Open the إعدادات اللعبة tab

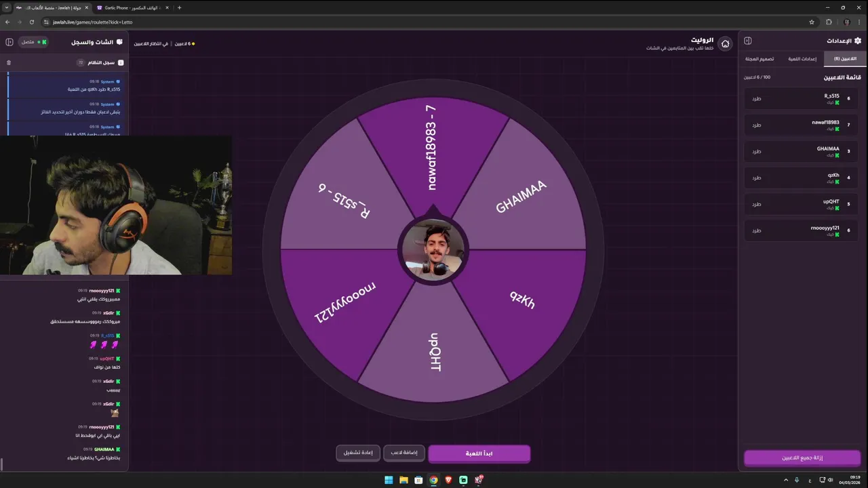[x=802, y=59]
